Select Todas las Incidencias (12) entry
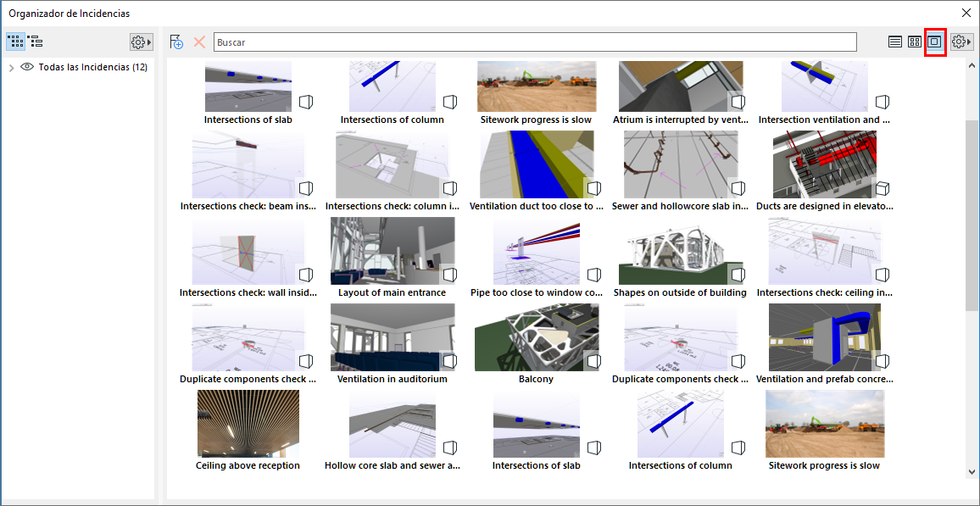The height and width of the screenshot is (506, 980). 92,67
